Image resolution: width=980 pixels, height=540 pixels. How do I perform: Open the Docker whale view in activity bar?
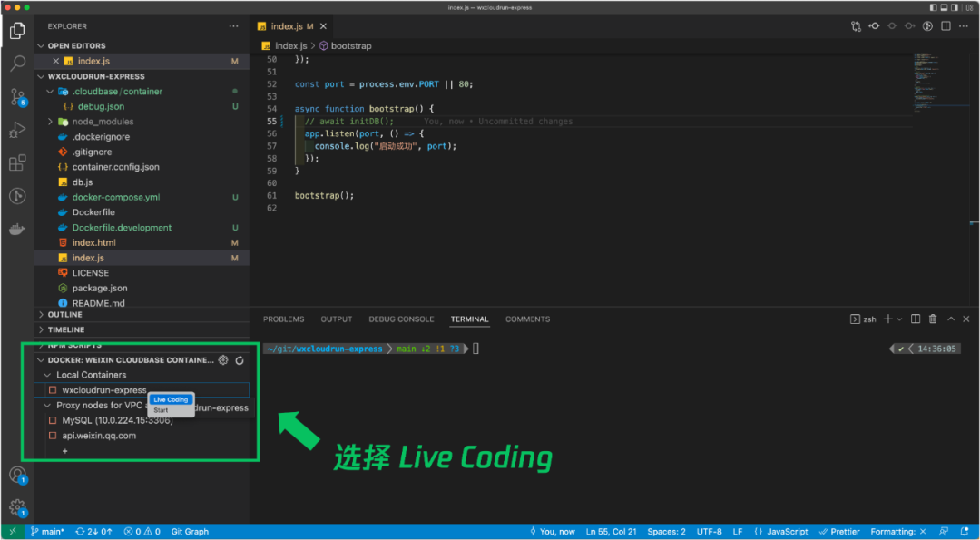pyautogui.click(x=17, y=230)
